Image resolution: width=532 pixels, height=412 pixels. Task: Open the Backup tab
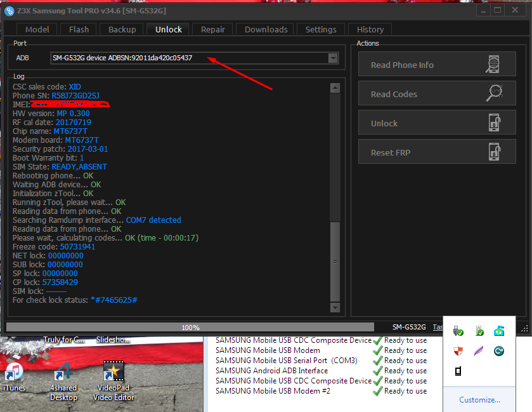point(122,30)
